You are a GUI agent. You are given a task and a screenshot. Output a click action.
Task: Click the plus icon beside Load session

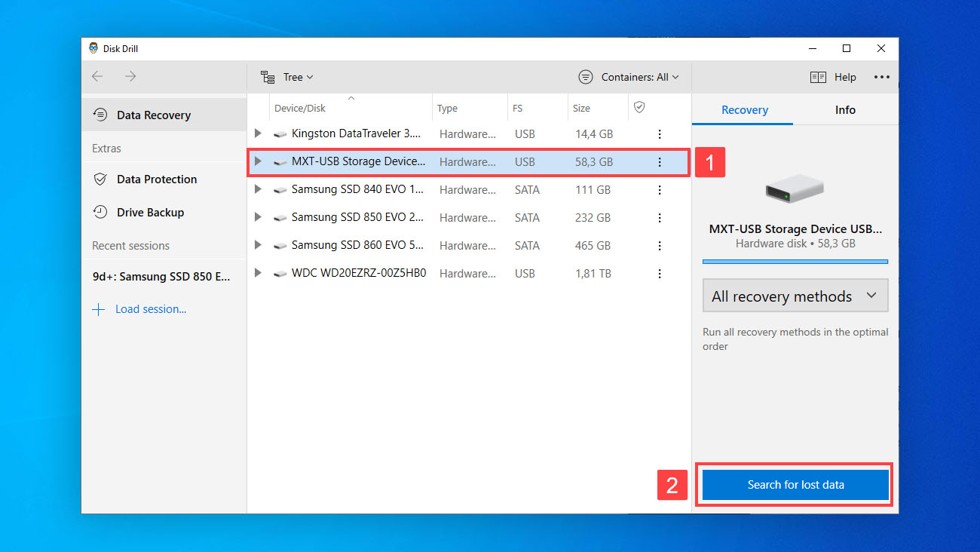point(99,309)
